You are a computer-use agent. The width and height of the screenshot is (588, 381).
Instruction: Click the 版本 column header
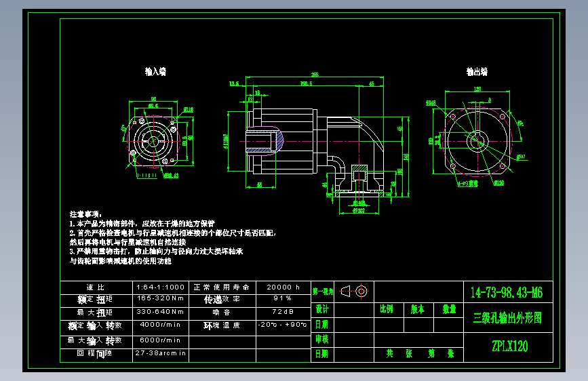(418, 310)
